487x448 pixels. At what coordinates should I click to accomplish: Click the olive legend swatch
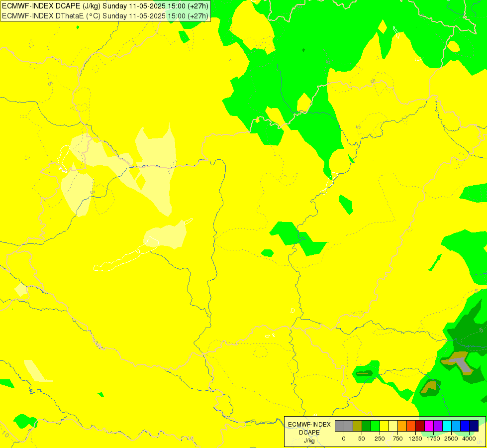click(358, 426)
